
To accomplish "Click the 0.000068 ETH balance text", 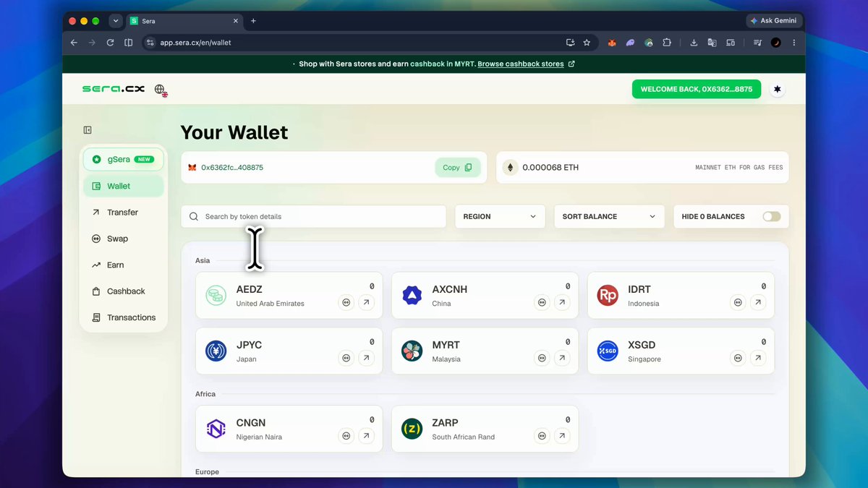I will pyautogui.click(x=550, y=167).
